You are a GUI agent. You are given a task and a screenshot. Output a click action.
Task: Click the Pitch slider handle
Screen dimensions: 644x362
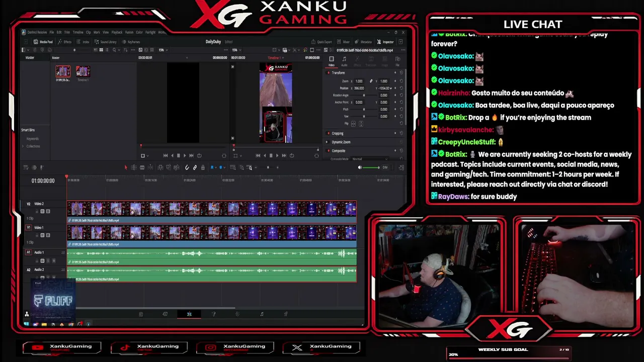[x=364, y=109]
